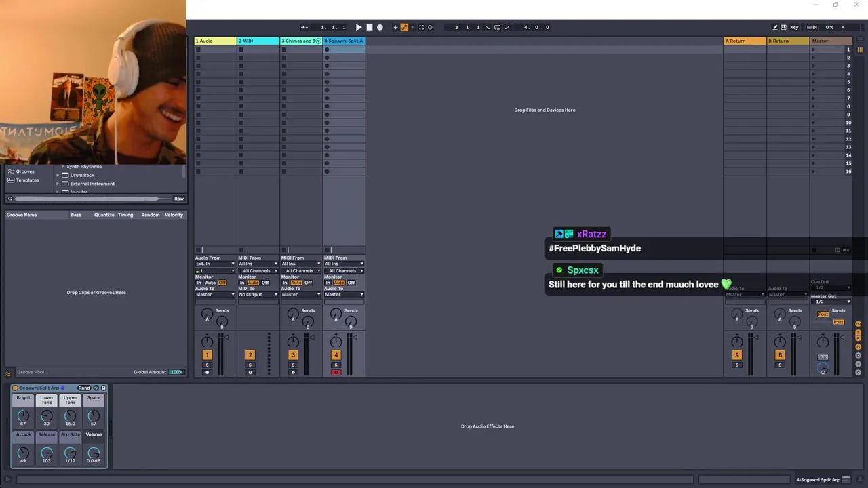The width and height of the screenshot is (868, 488).
Task: Click Master Solo cue button
Action: pos(823,357)
